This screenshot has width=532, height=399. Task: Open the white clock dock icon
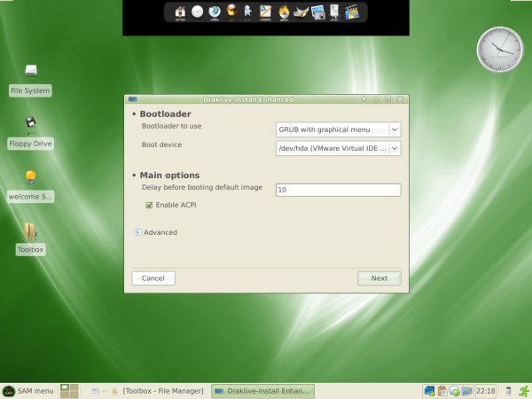(x=197, y=12)
